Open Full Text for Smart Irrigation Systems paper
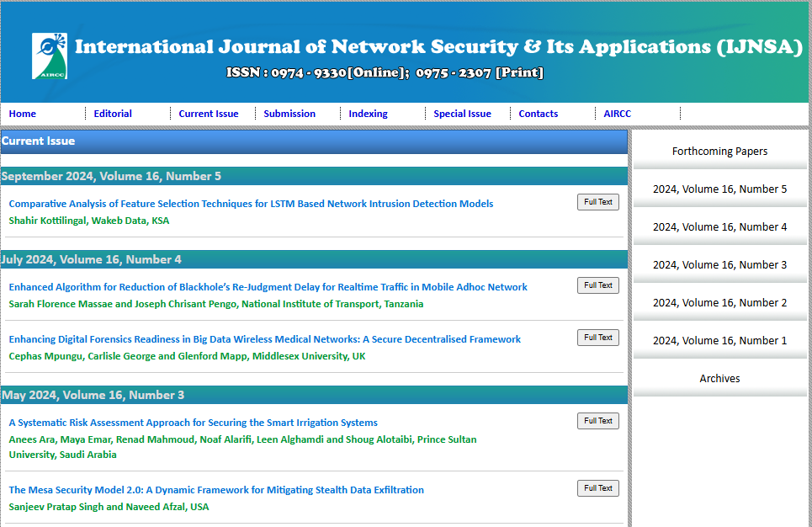The image size is (812, 527). [x=598, y=421]
